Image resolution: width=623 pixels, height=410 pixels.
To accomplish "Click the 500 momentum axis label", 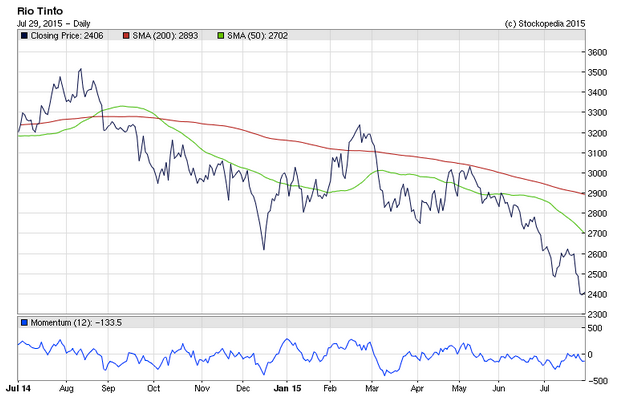I will point(595,328).
